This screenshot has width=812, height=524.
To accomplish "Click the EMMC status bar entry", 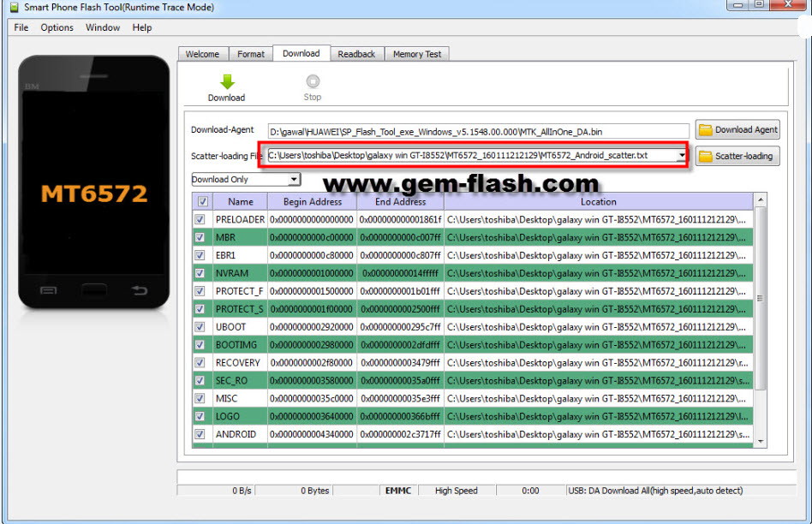I will tap(398, 491).
